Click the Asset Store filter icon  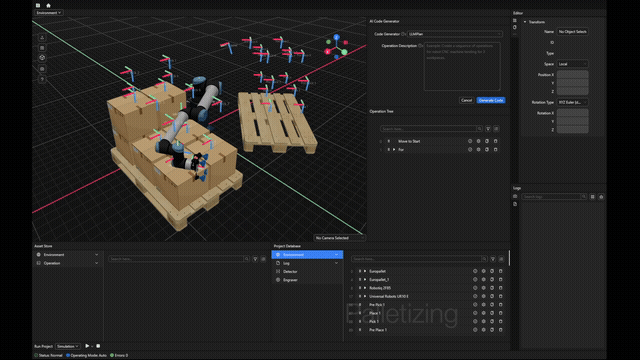[255, 259]
